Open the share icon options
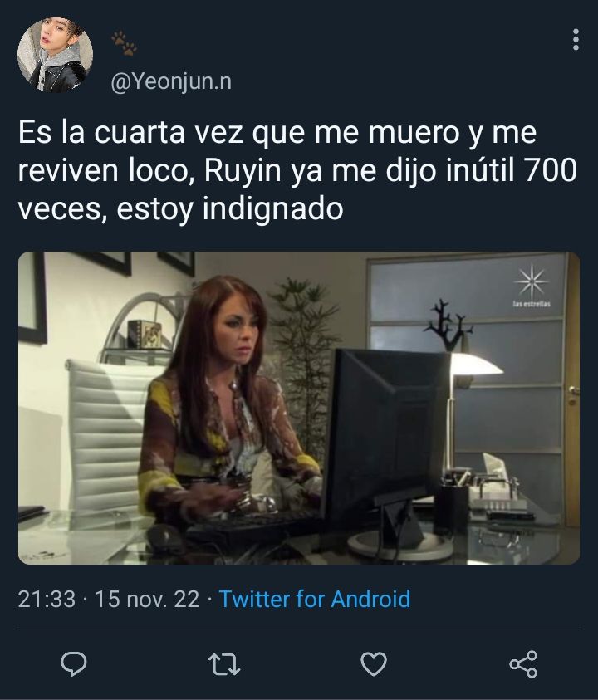This screenshot has width=598, height=700. (523, 664)
